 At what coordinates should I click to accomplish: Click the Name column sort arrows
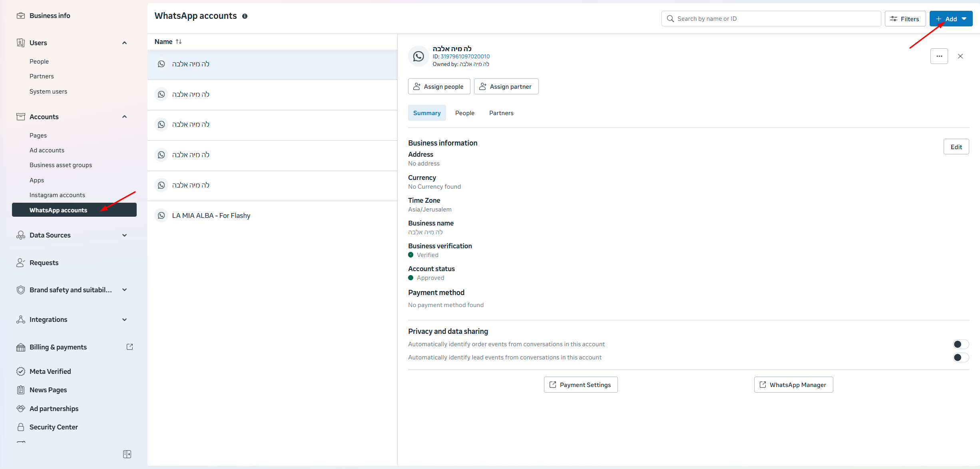click(179, 42)
